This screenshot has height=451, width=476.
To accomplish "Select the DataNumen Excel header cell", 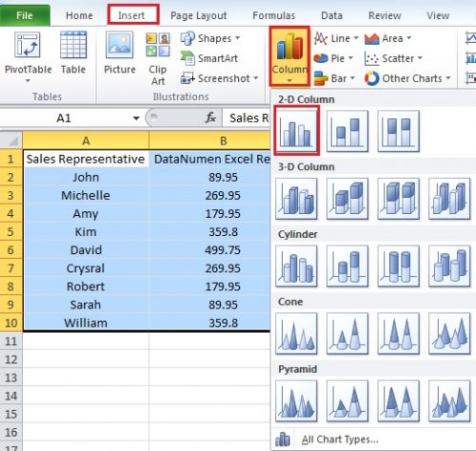I will (x=209, y=159).
